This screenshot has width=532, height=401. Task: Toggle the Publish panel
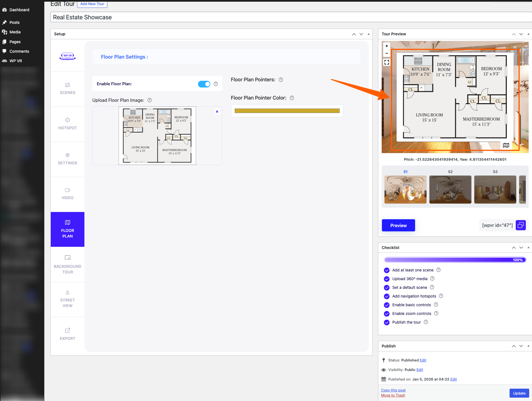pyautogui.click(x=528, y=346)
